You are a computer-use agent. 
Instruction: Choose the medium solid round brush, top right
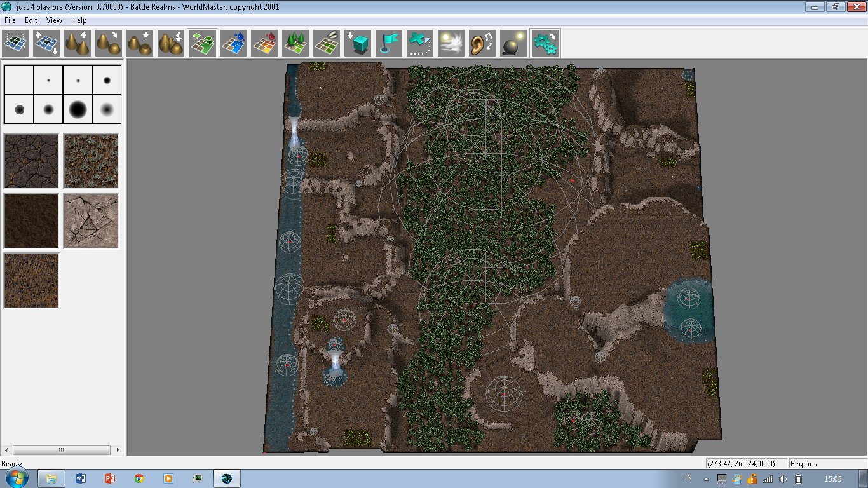[107, 80]
